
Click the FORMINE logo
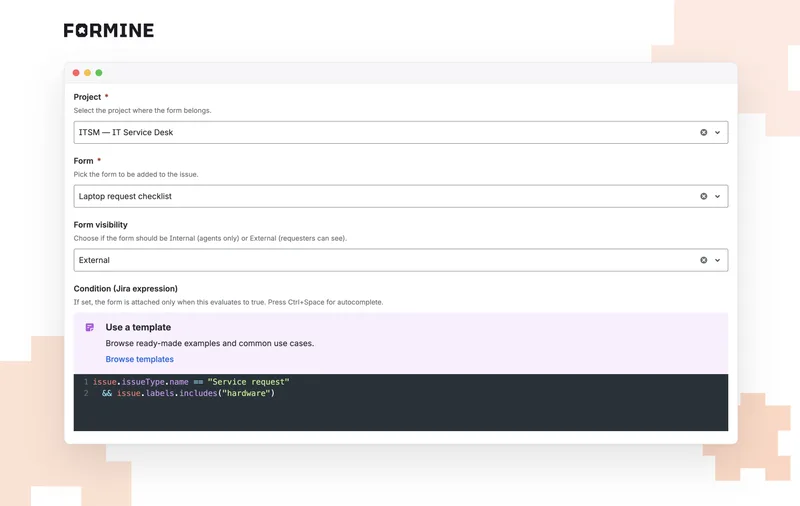[x=109, y=31]
